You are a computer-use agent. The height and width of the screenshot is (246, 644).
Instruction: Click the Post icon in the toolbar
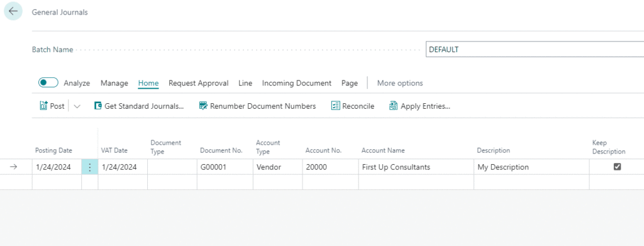44,106
